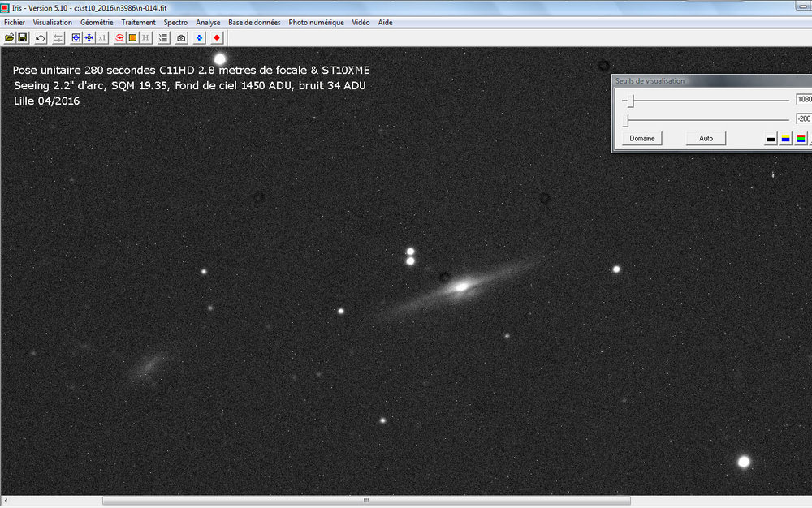The height and width of the screenshot is (508, 812).
Task: Open the Aide menu
Action: point(385,22)
